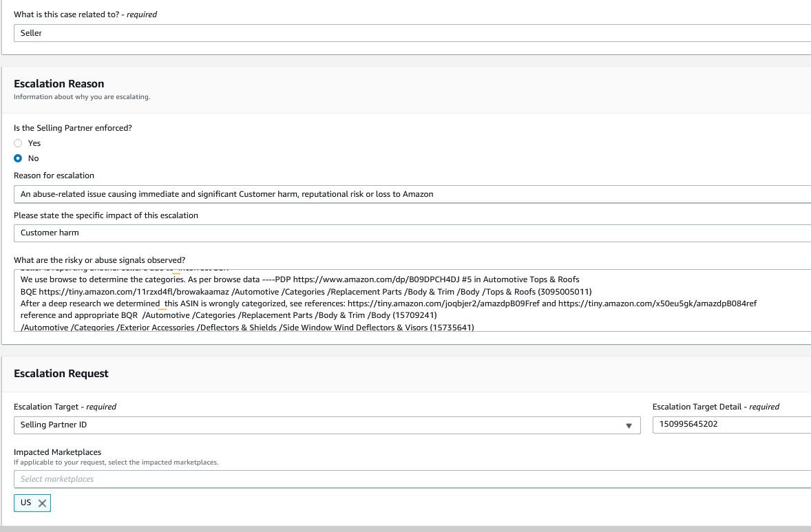This screenshot has height=532, width=811.
Task: Select No for Selling Partner enforced
Action: [x=18, y=158]
